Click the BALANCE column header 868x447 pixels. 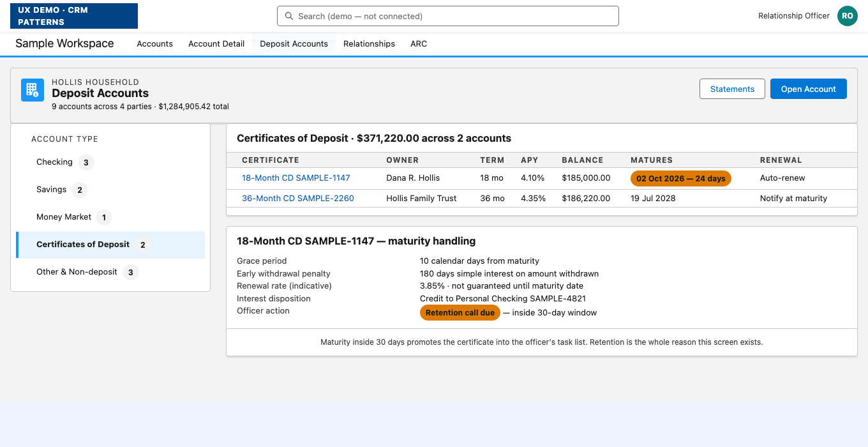tap(583, 160)
